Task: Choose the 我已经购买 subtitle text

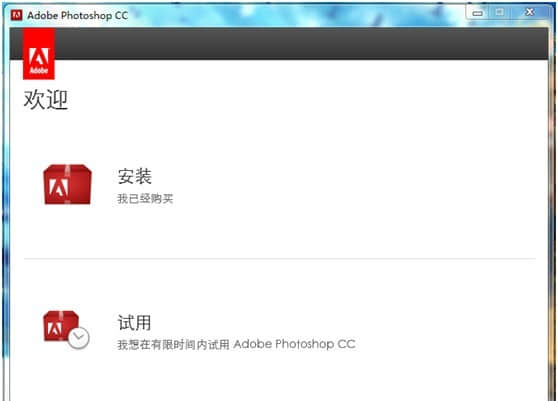Action: 145,199
